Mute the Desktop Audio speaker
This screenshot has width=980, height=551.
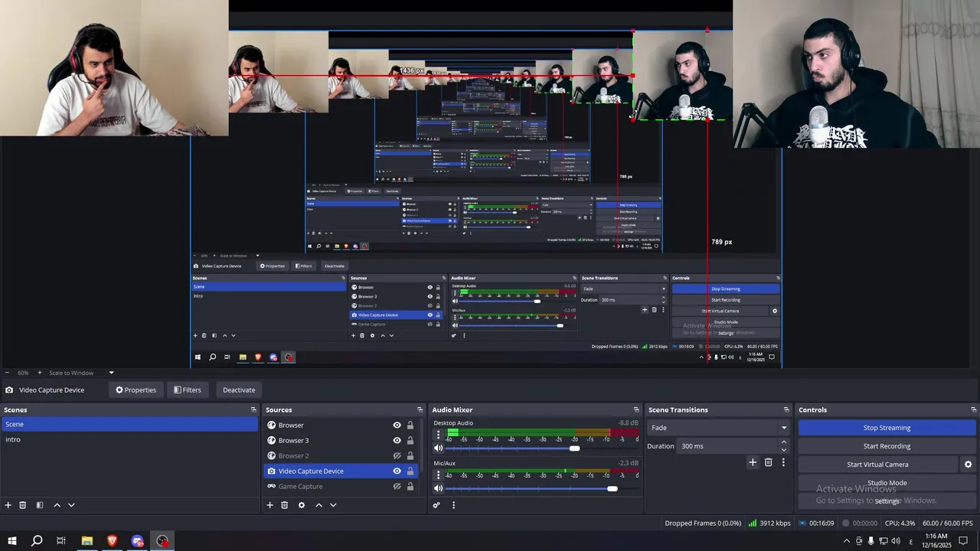(438, 448)
